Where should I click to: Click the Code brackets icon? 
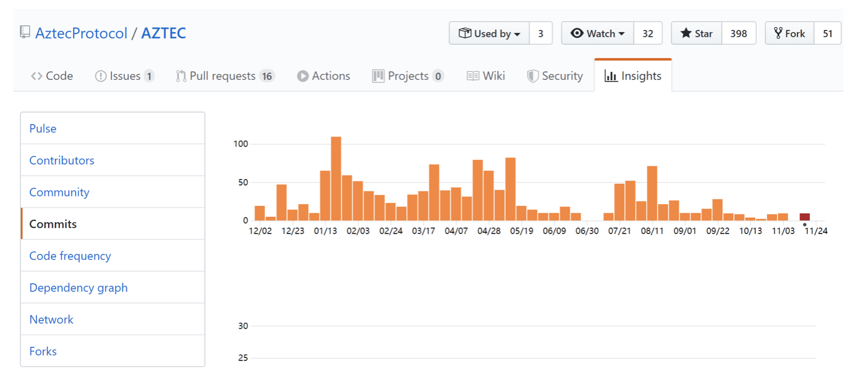tap(37, 76)
